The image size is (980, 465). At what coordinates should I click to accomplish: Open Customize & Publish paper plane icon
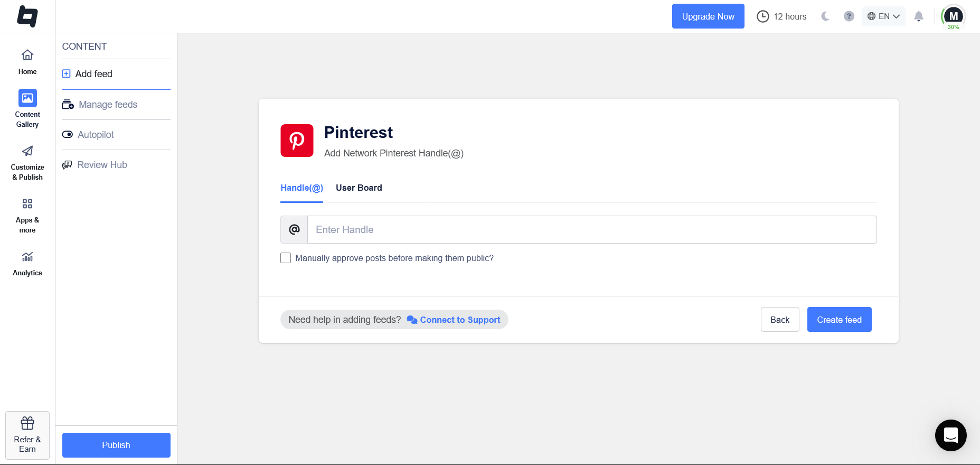(x=27, y=151)
